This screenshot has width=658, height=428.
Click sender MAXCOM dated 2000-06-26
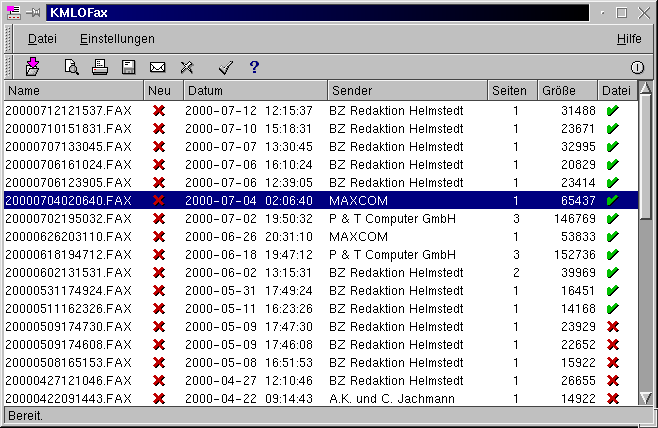(358, 237)
